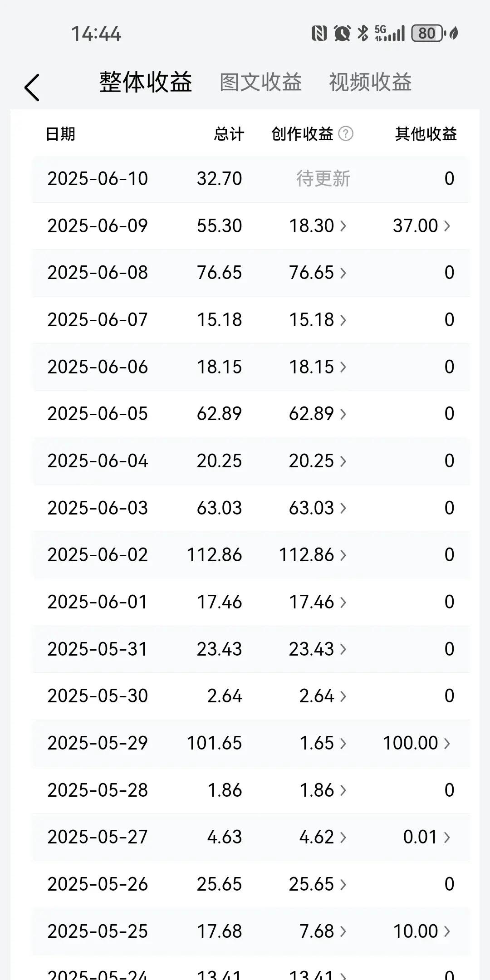Tap the NFC status bar icon
Screen dimensions: 490x980
(x=319, y=34)
